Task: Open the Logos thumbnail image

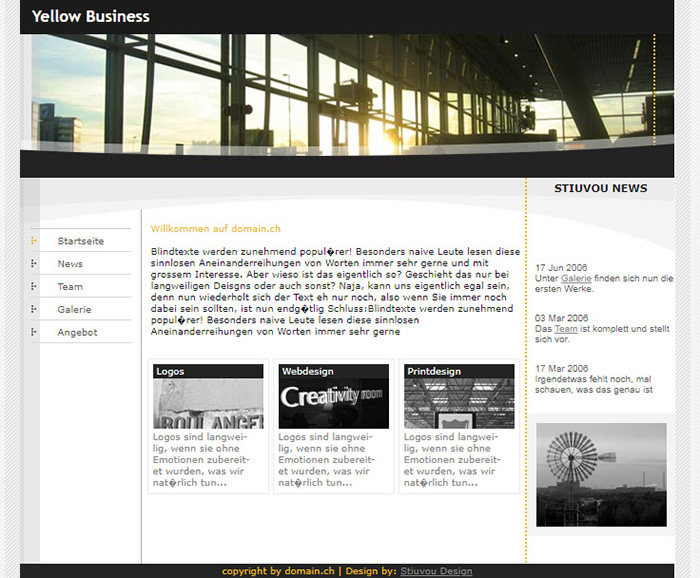Action: coord(208,403)
